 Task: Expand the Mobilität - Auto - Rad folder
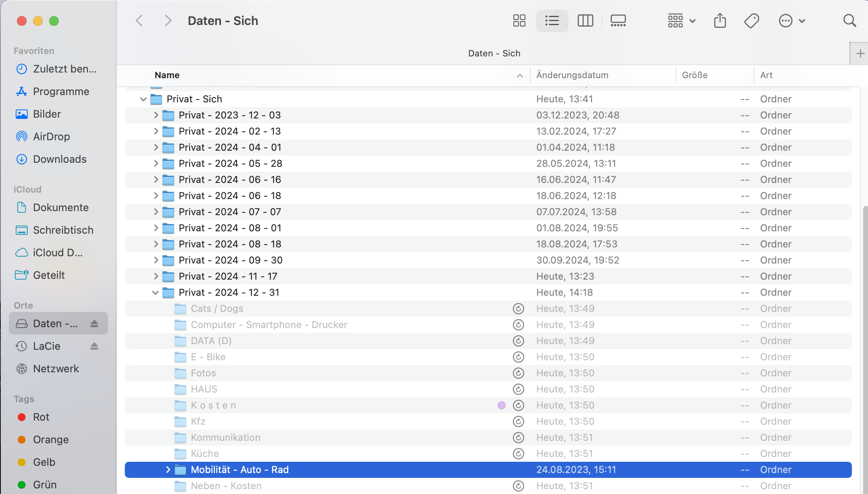tap(168, 470)
